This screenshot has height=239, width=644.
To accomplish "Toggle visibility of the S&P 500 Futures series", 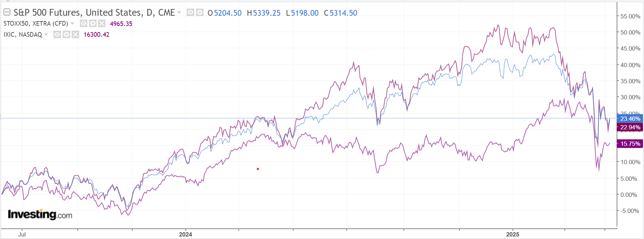I will [x=191, y=12].
